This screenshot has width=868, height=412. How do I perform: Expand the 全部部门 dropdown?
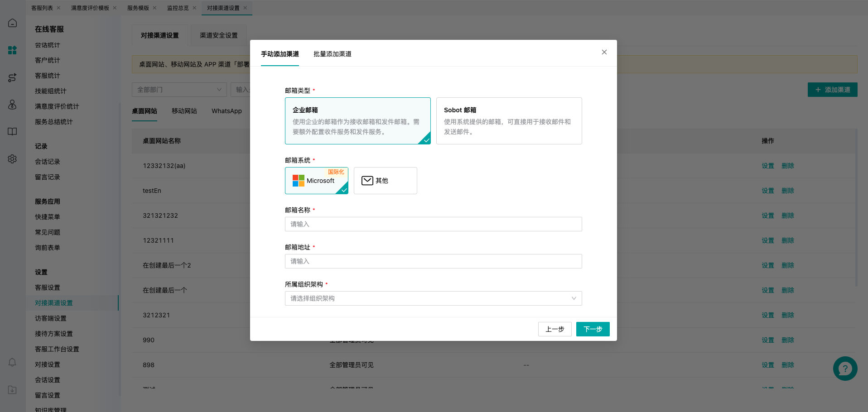coord(179,90)
